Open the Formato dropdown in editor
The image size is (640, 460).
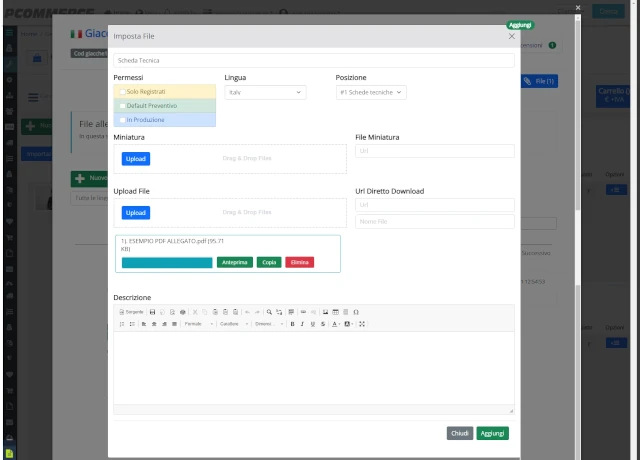click(199, 324)
